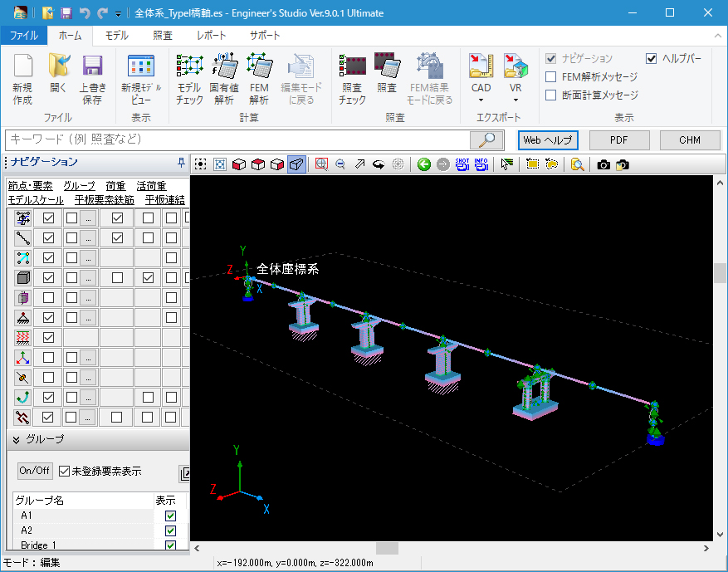728x572 pixels.
Task: Switch to the モデル ribbon tab
Action: [x=116, y=36]
